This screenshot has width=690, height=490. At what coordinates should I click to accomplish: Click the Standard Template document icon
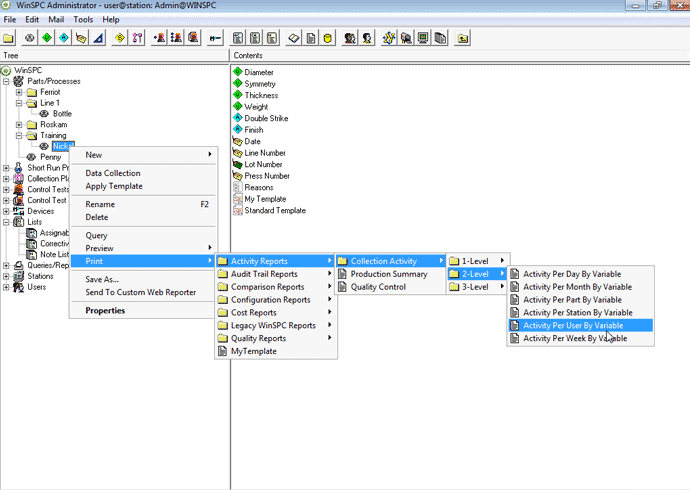(238, 211)
